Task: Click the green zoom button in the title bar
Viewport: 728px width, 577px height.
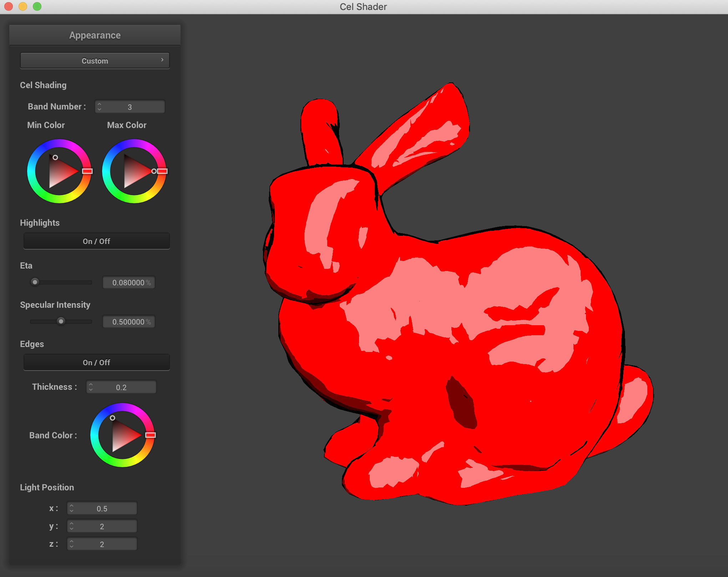Action: (x=37, y=6)
